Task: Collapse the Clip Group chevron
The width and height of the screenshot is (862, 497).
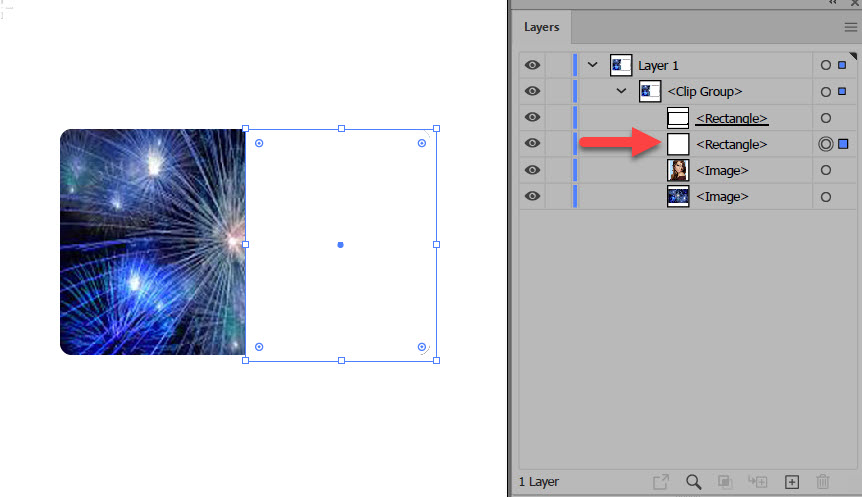Action: pyautogui.click(x=621, y=91)
